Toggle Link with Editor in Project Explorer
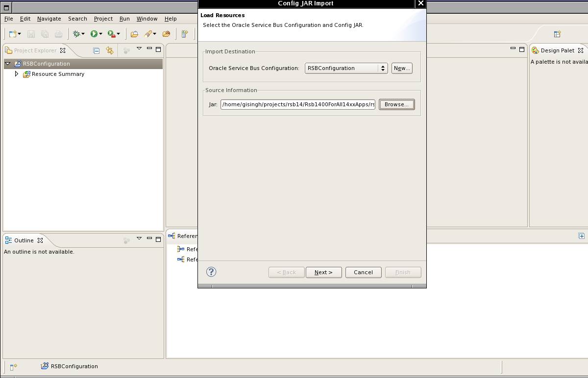Screen dimensions: 588x378 coord(110,50)
